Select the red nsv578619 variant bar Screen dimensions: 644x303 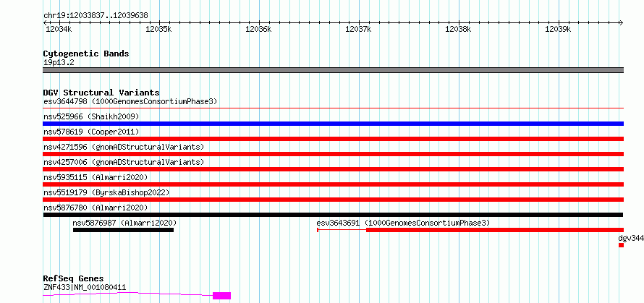[x=334, y=139]
